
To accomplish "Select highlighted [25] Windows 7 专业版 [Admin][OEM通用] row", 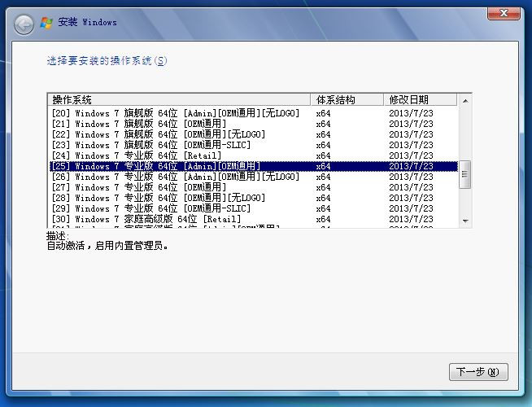I will 254,166.
